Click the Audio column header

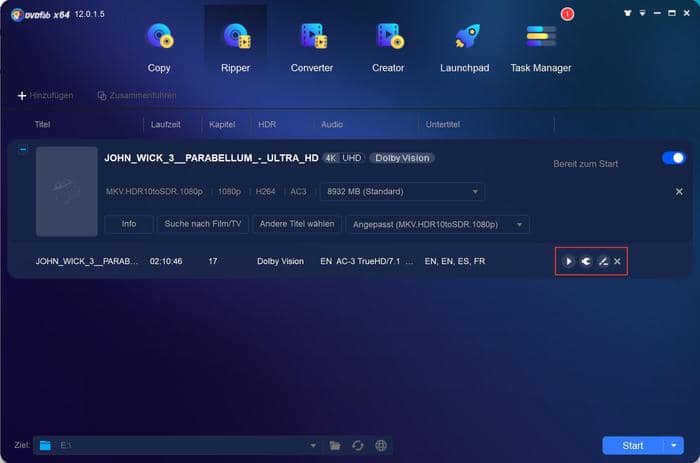[x=332, y=125]
